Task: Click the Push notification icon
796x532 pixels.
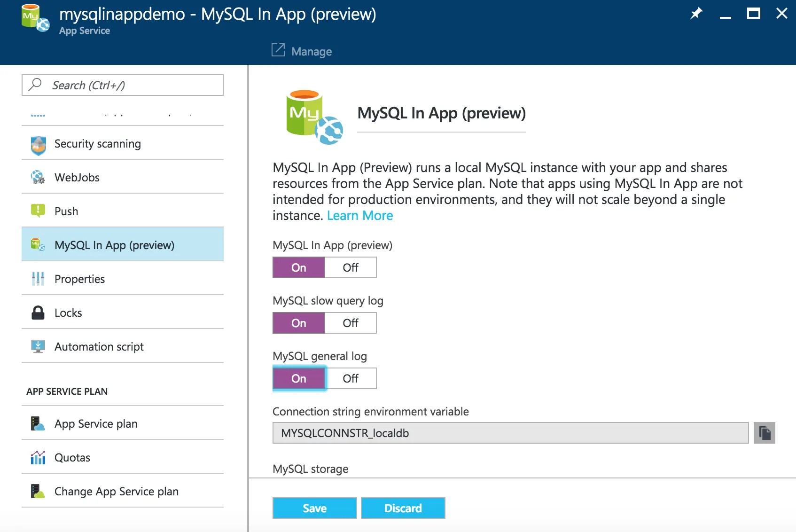Action: 38,211
